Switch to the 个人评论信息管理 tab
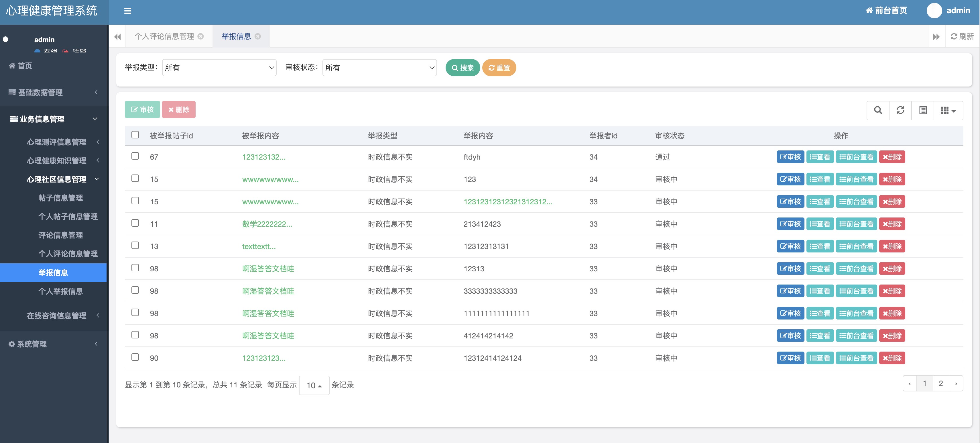The width and height of the screenshot is (980, 443). [164, 36]
